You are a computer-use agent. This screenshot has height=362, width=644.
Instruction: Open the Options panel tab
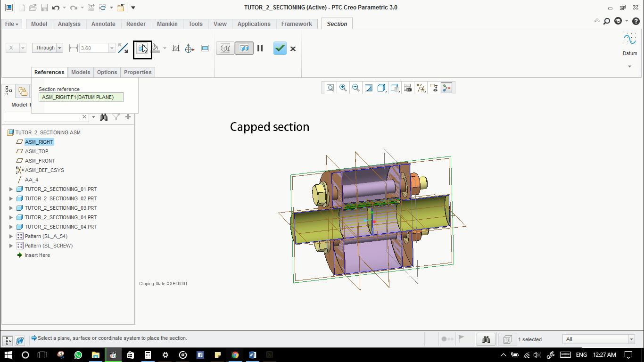(107, 72)
